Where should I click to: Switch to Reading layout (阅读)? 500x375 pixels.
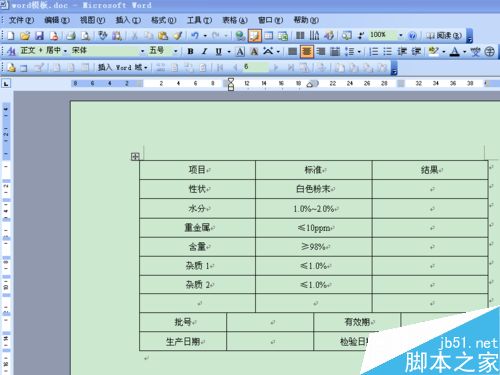click(x=444, y=35)
